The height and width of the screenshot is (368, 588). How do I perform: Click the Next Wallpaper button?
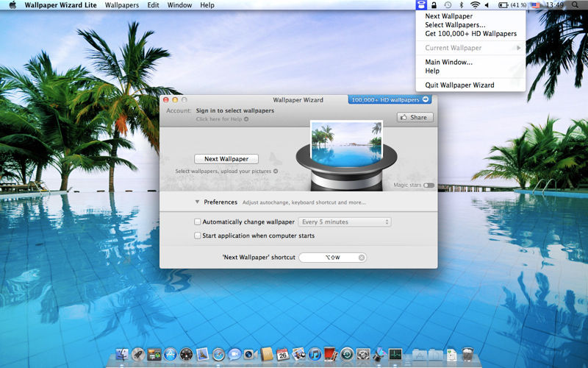coord(226,159)
